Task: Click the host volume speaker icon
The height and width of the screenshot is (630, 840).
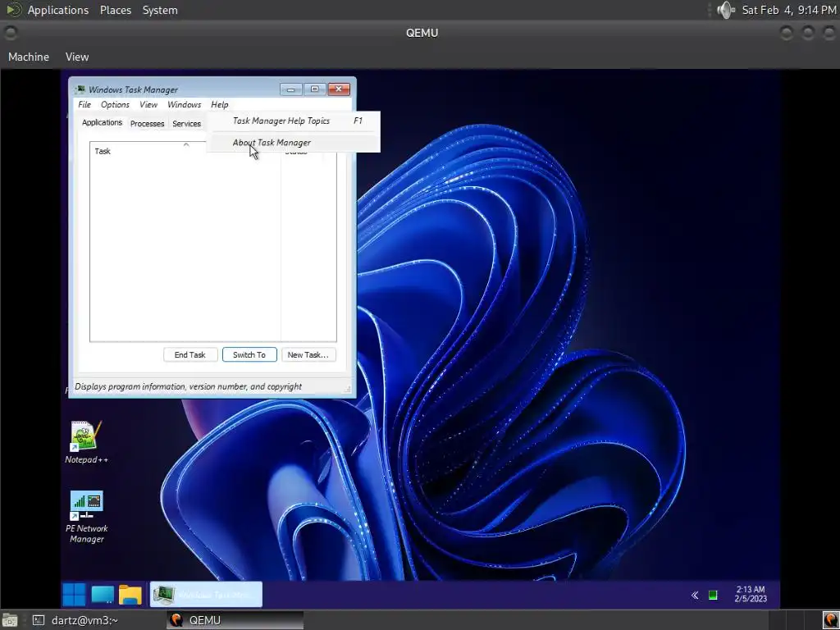Action: [725, 10]
